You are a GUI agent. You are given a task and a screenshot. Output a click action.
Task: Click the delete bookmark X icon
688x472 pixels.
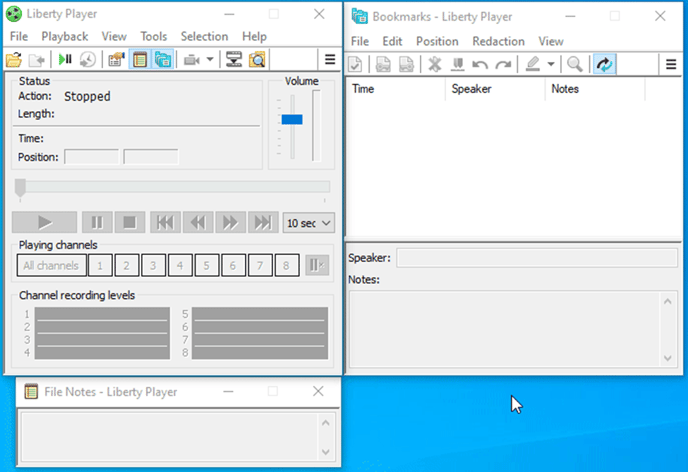click(x=434, y=64)
